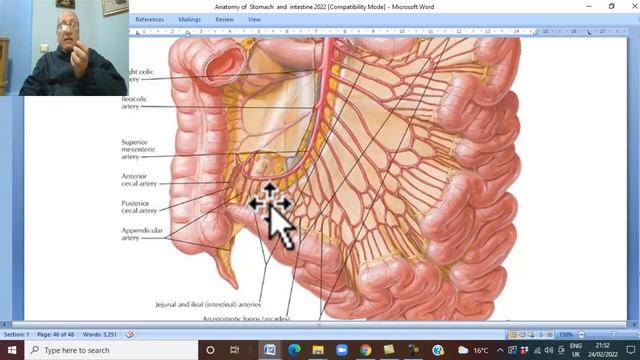Click the Type here to search box
The width and height of the screenshot is (640, 360).
tap(111, 350)
